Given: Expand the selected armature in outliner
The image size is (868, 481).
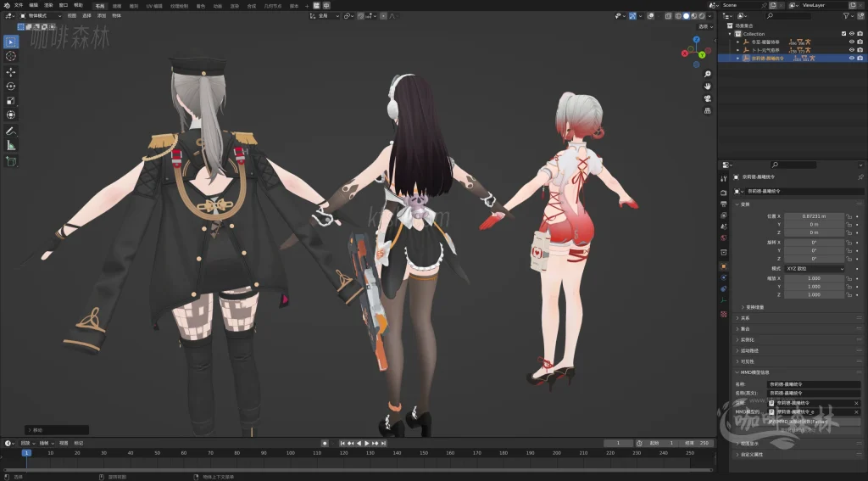Looking at the screenshot, I should point(738,58).
